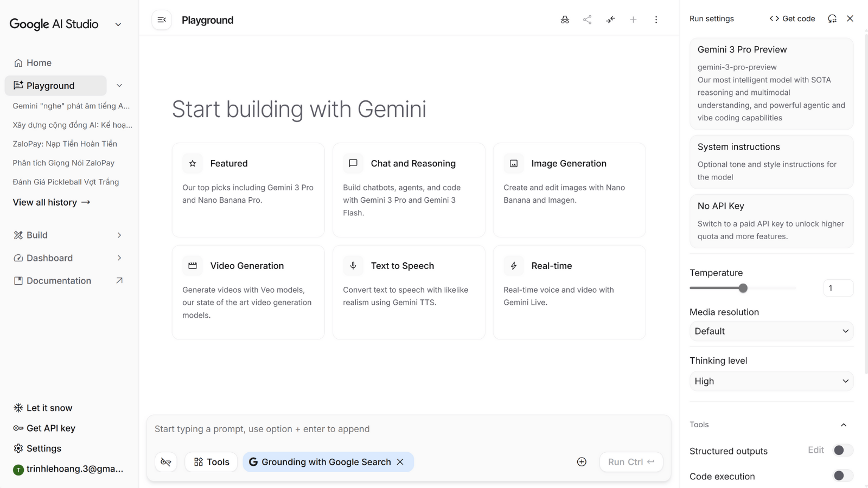Open the Home page in sidebar
This screenshot has height=488, width=868.
click(39, 63)
